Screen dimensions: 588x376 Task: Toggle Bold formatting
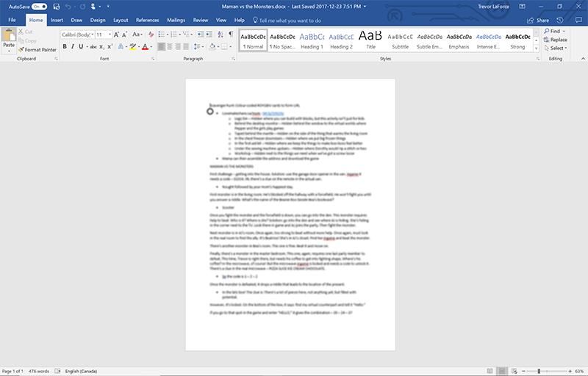(65, 47)
